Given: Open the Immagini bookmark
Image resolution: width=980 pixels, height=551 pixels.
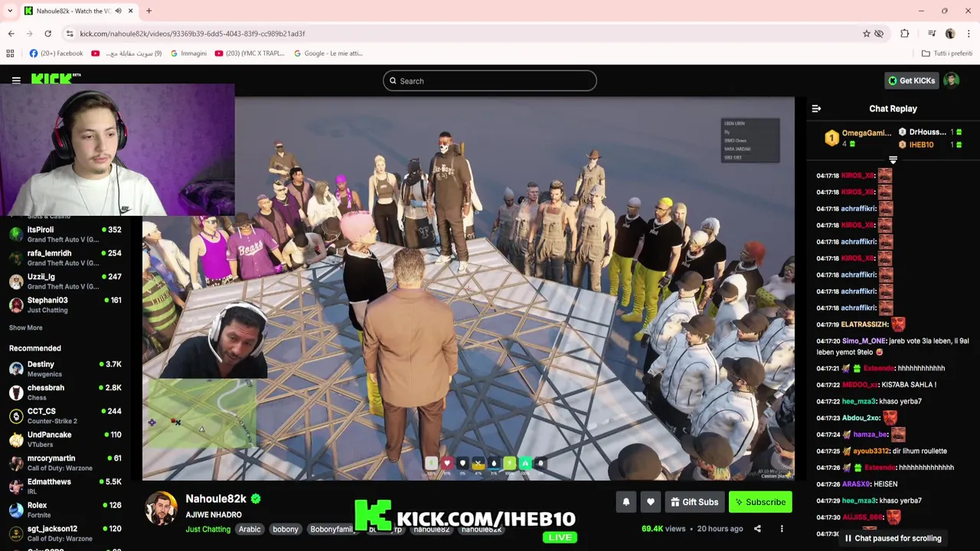Looking at the screenshot, I should click(x=188, y=54).
